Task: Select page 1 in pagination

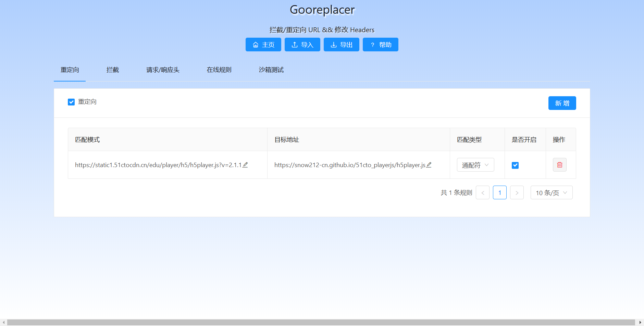Action: (x=500, y=192)
